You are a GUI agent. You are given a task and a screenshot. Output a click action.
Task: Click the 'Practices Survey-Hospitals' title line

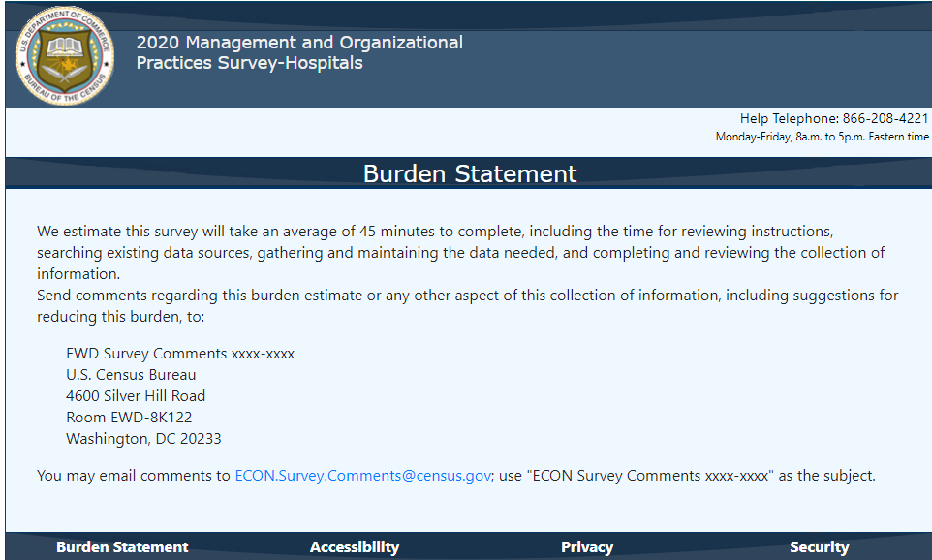click(250, 62)
